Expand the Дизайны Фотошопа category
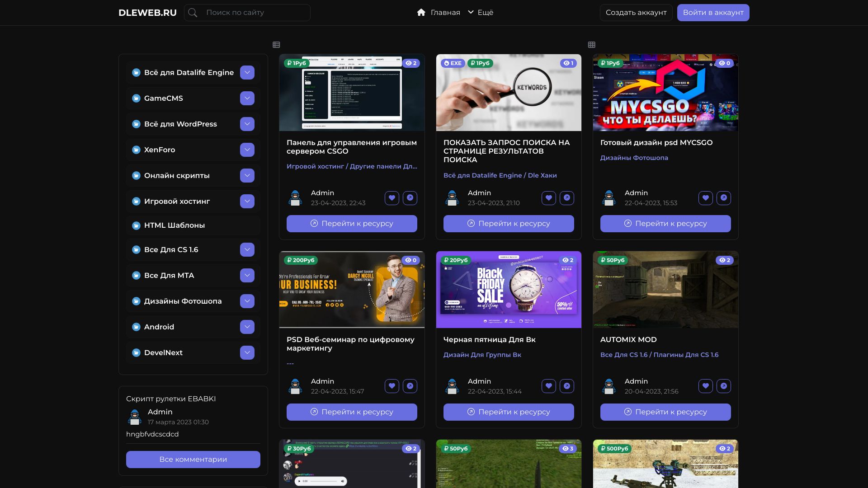 247,301
